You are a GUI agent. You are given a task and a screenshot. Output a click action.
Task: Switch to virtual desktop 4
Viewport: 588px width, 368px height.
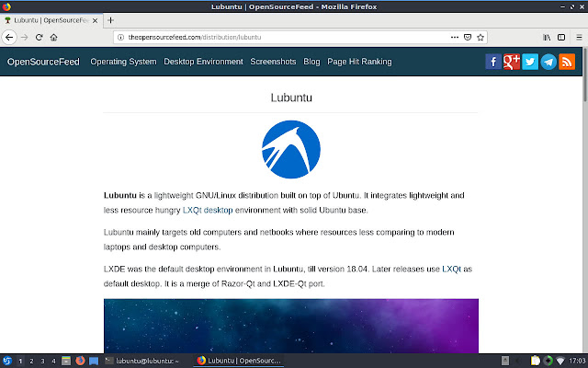coord(53,362)
